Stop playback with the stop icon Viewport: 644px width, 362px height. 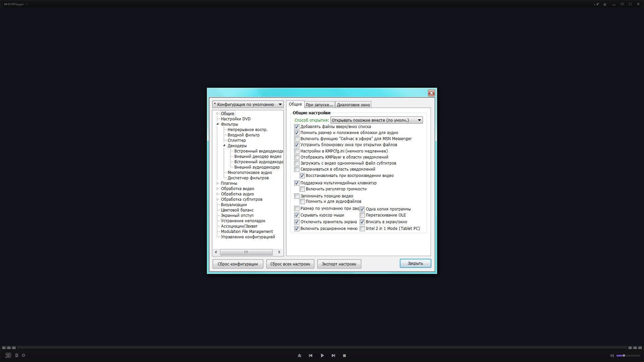pos(344,356)
